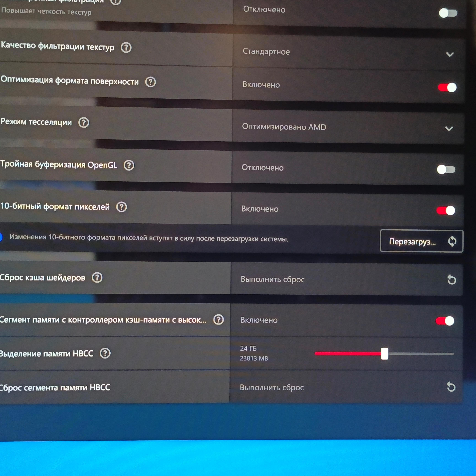Viewport: 476px width, 476px height.
Task: Enable the top texture filtering toggle
Action: pos(448,13)
